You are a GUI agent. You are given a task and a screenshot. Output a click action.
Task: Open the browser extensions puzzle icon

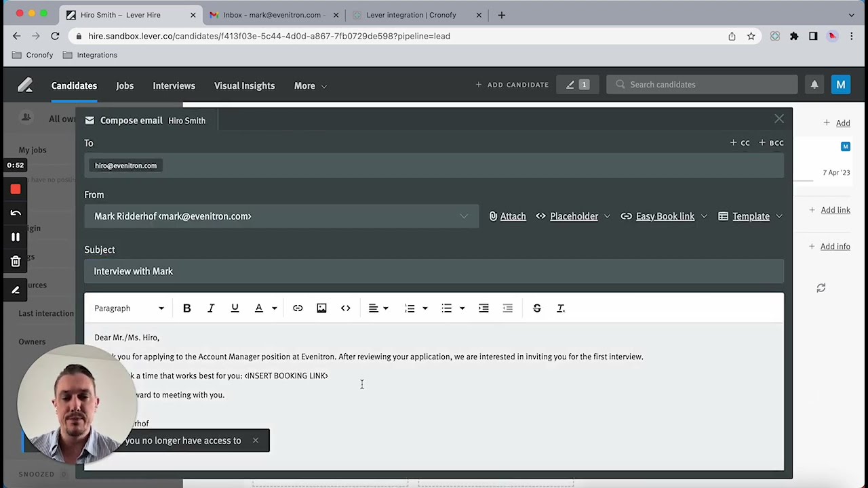click(794, 36)
